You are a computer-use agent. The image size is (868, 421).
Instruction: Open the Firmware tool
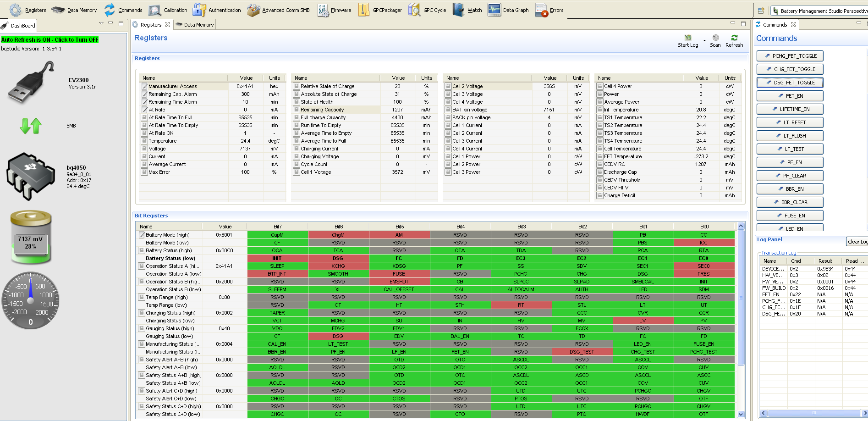(x=334, y=10)
